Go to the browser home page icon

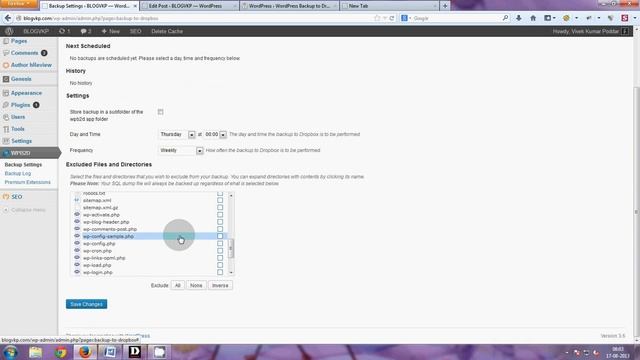[533, 18]
